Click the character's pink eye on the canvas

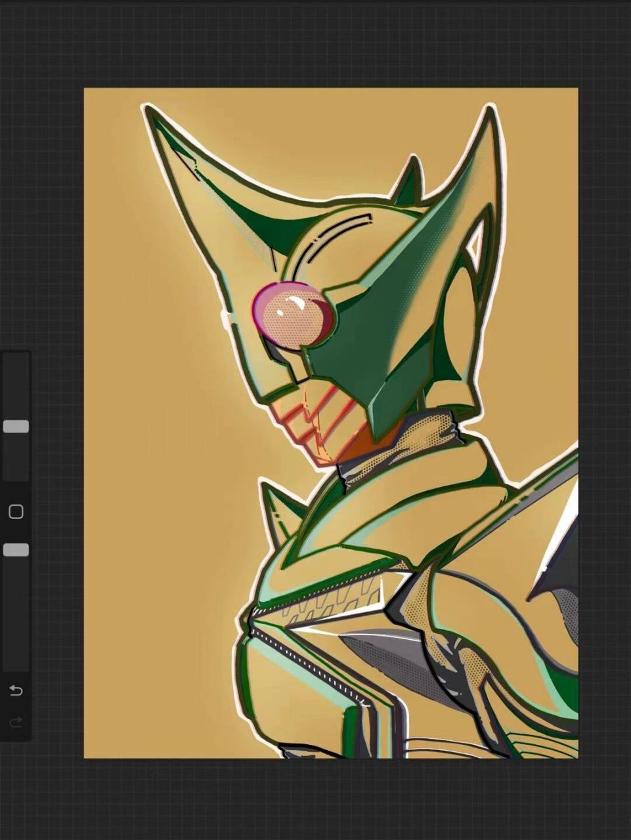293,314
